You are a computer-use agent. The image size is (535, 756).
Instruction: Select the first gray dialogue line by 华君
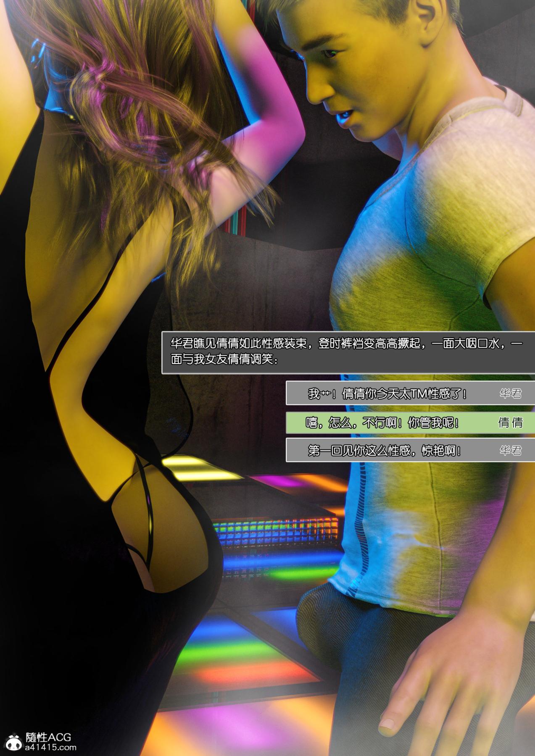pyautogui.click(x=387, y=394)
